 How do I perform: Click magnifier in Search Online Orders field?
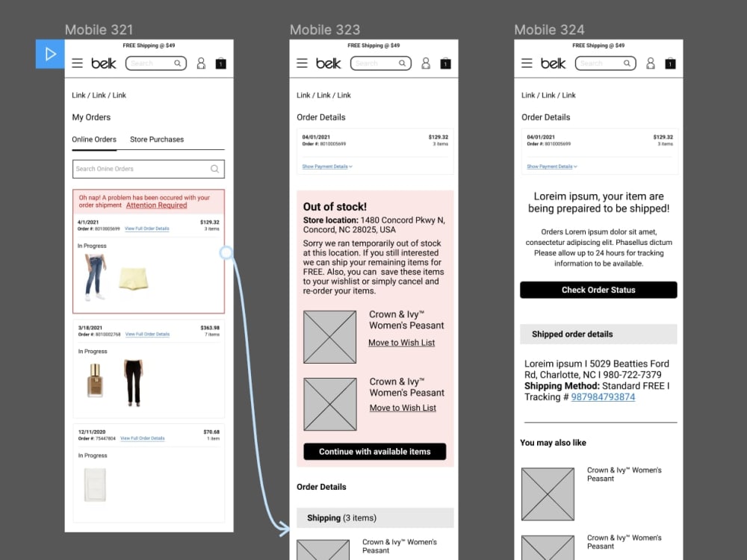pos(215,169)
